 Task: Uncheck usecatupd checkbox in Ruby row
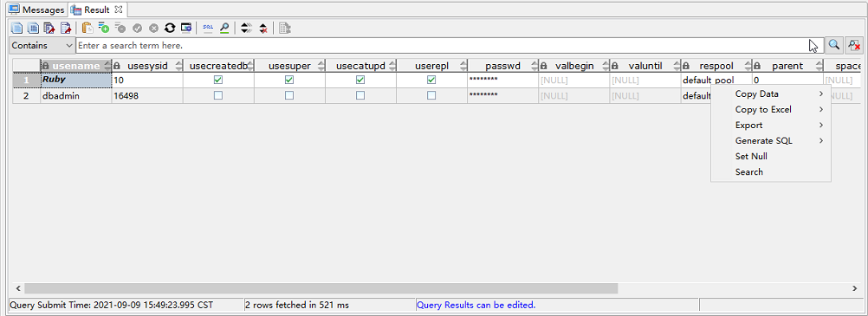360,80
